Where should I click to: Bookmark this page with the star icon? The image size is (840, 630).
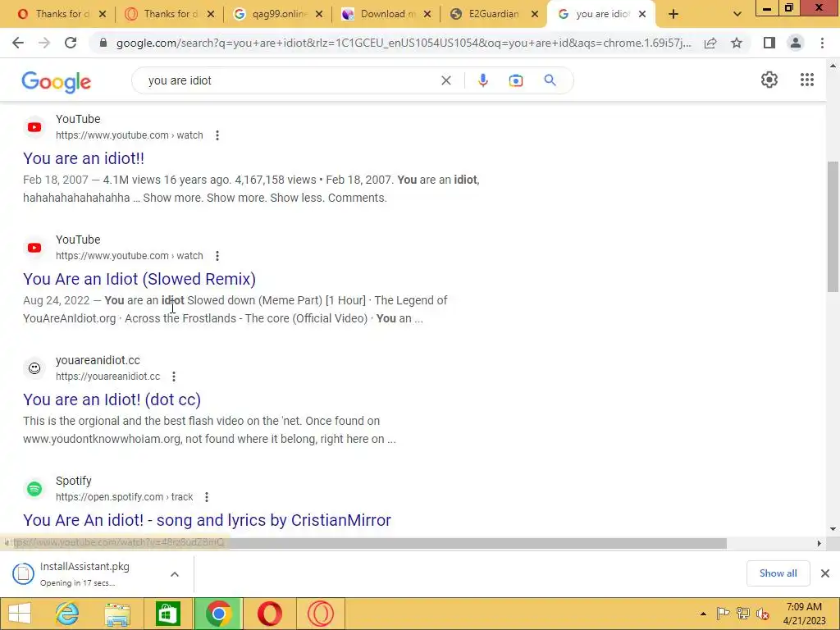[x=737, y=43]
